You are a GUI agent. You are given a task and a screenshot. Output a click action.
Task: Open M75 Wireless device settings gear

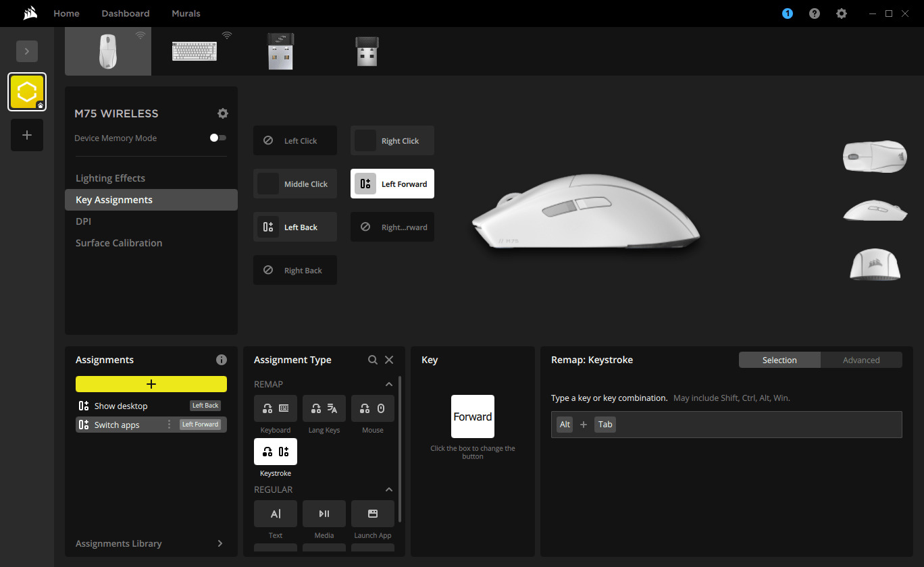223,113
